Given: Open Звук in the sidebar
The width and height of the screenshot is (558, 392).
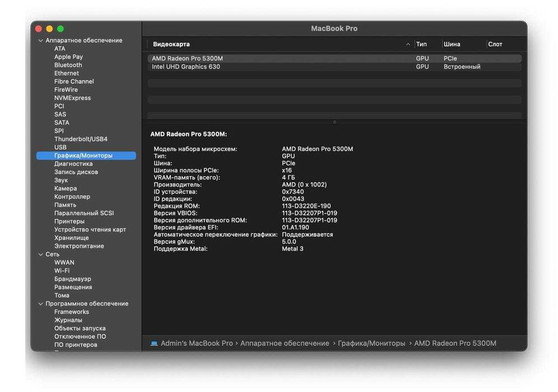Looking at the screenshot, I should pyautogui.click(x=61, y=180).
